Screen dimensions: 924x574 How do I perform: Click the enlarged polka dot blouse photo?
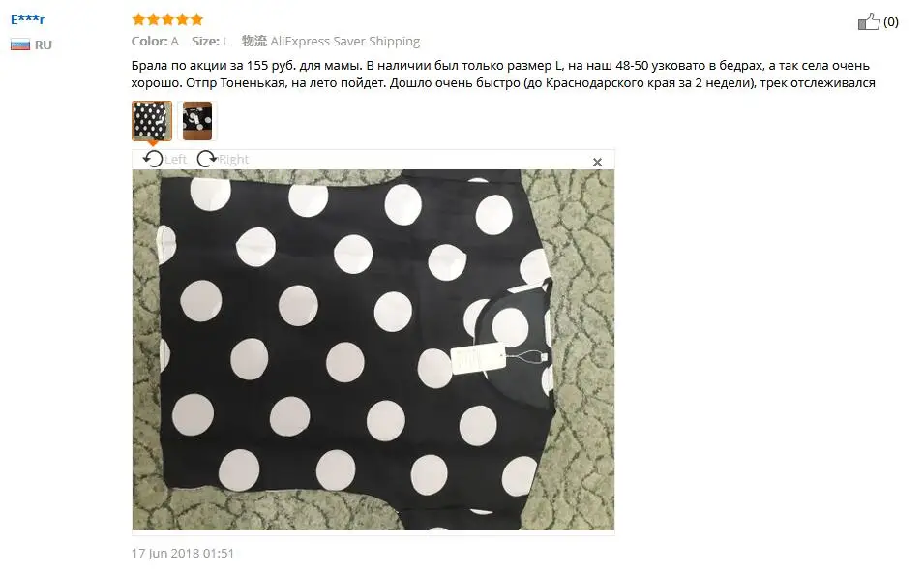point(373,350)
